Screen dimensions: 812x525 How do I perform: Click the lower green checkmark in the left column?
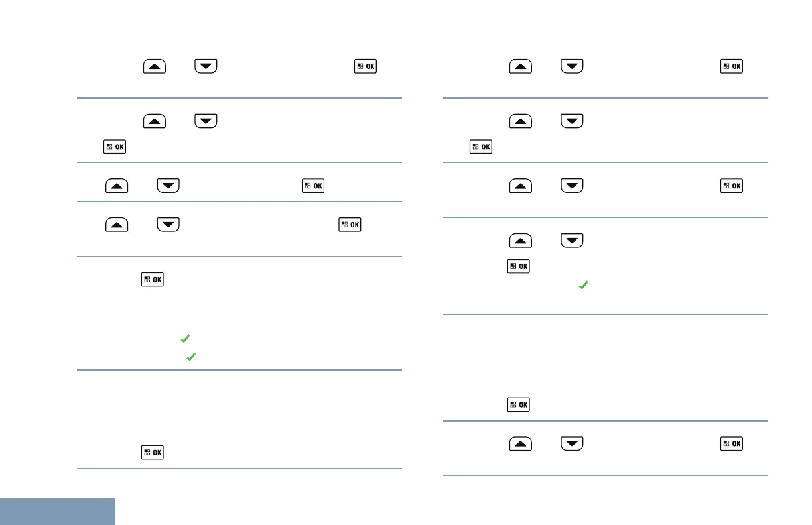click(x=191, y=357)
